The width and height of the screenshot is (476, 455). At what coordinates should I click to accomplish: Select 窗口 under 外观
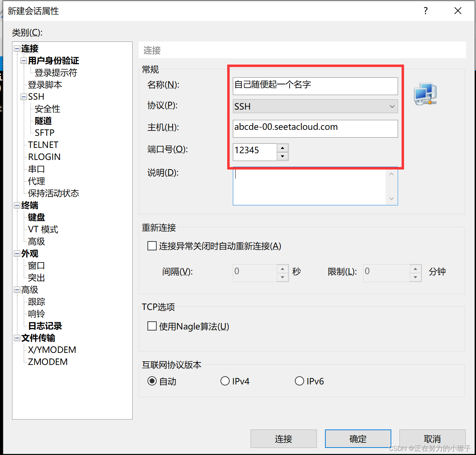tap(37, 266)
